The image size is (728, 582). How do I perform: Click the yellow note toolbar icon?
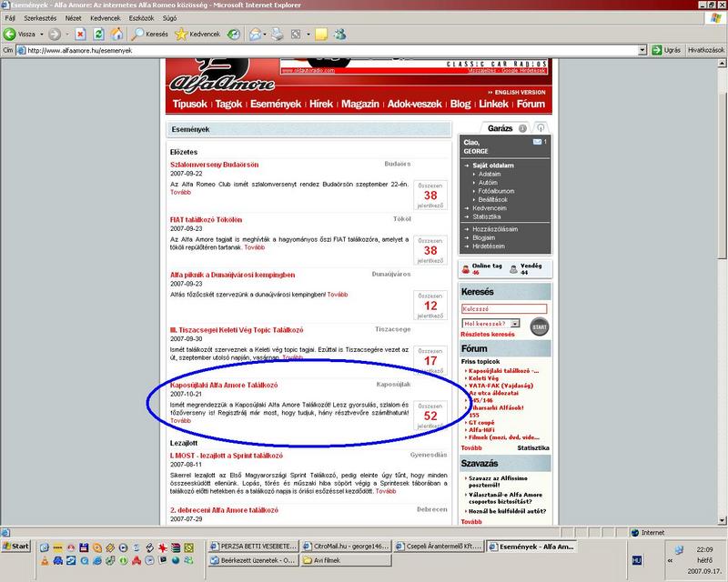click(321, 34)
